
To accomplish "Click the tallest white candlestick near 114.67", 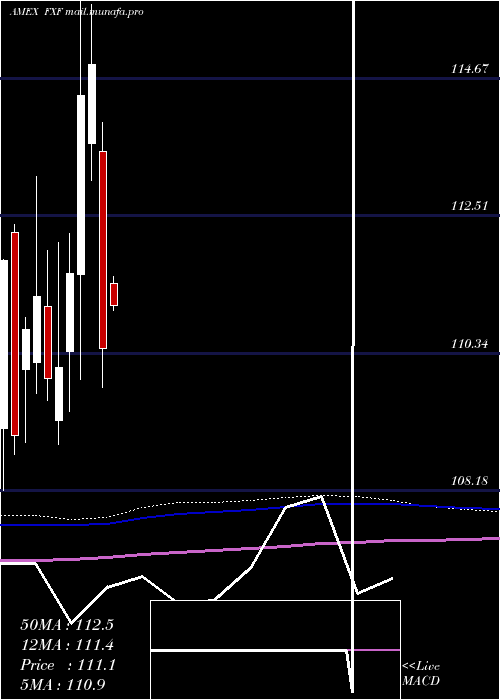I will pyautogui.click(x=81, y=185).
